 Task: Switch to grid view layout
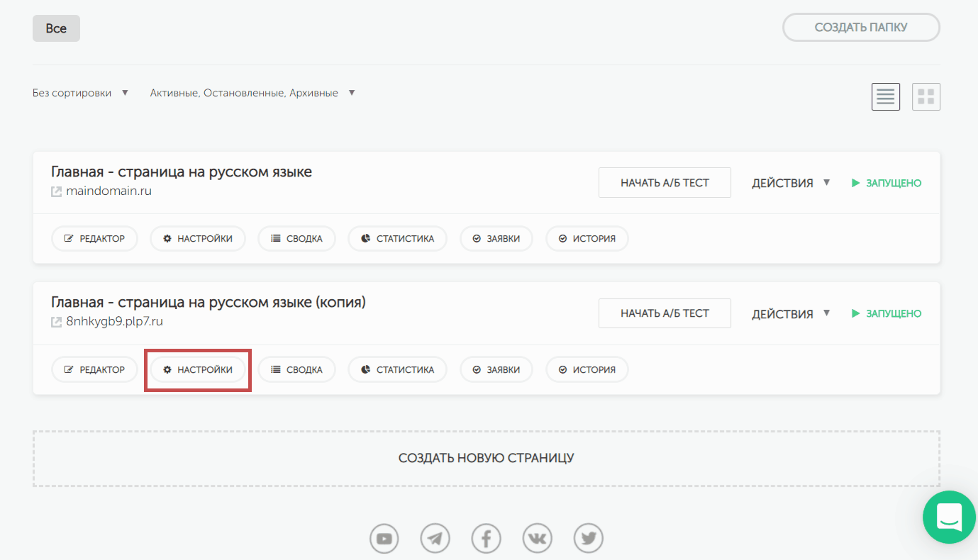click(x=926, y=96)
